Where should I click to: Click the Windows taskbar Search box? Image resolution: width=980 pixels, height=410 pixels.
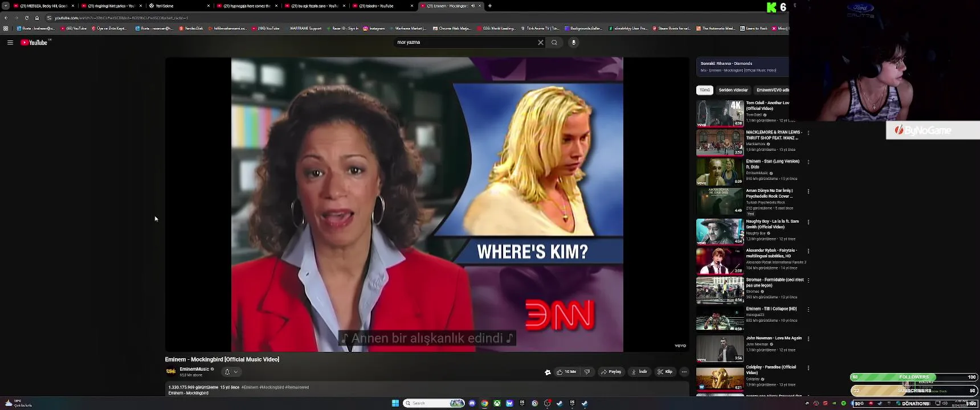434,403
